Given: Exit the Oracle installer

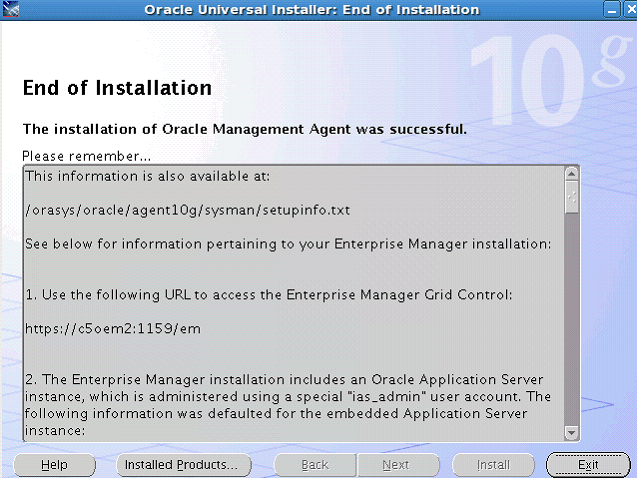Looking at the screenshot, I should point(588,465).
